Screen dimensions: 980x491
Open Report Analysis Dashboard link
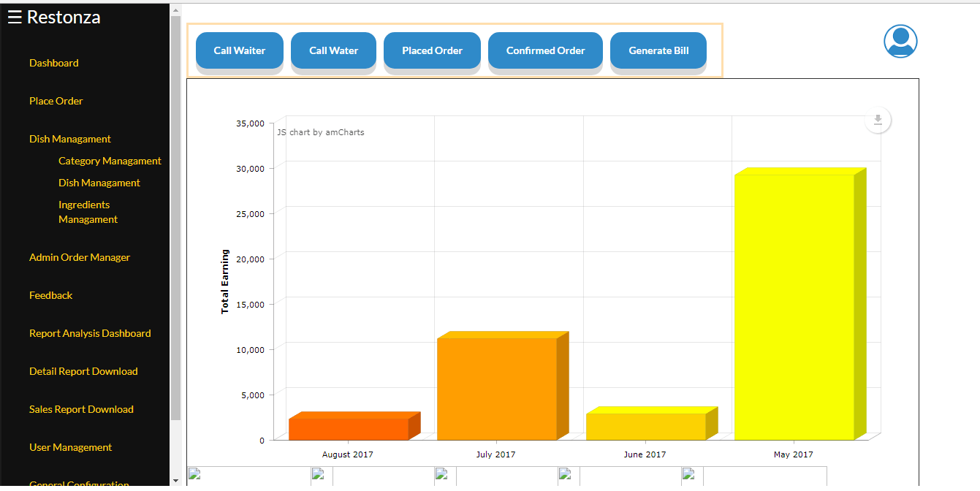pyautogui.click(x=90, y=333)
